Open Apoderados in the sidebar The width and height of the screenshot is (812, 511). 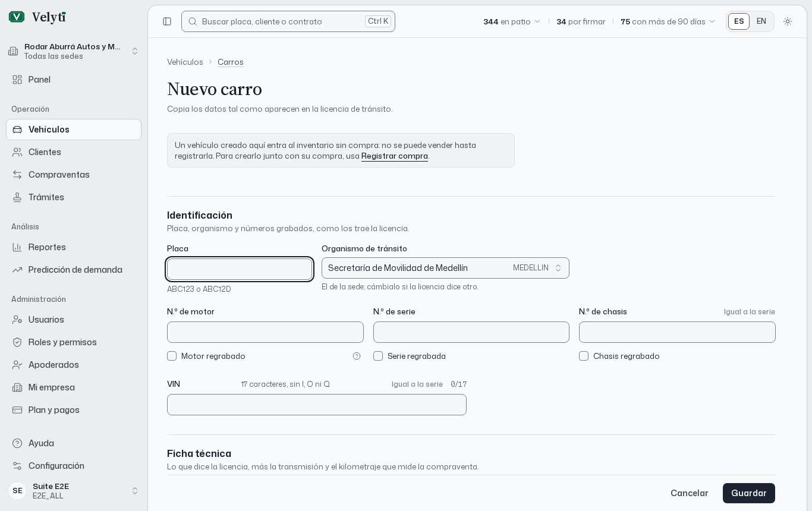[x=74, y=365]
